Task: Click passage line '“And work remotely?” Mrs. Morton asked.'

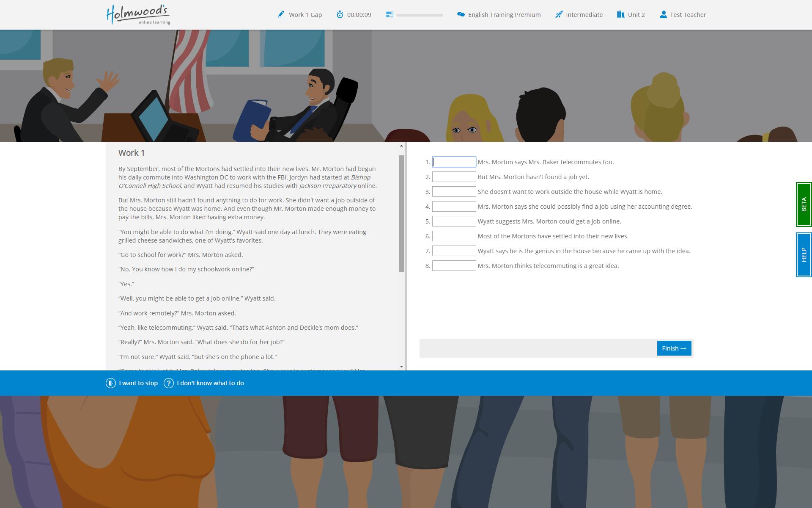Action: [177, 313]
